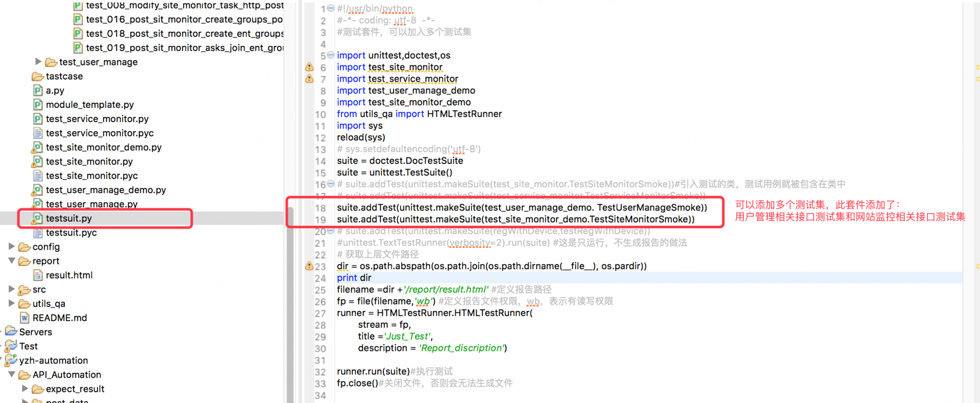The width and height of the screenshot is (980, 403).
Task: Click the test_service_monitor.pyc file icon
Action: click(38, 133)
